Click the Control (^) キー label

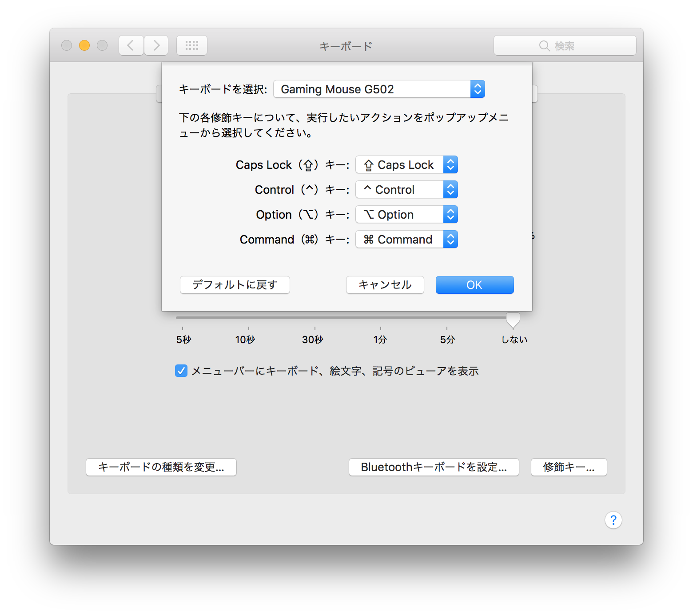click(303, 190)
